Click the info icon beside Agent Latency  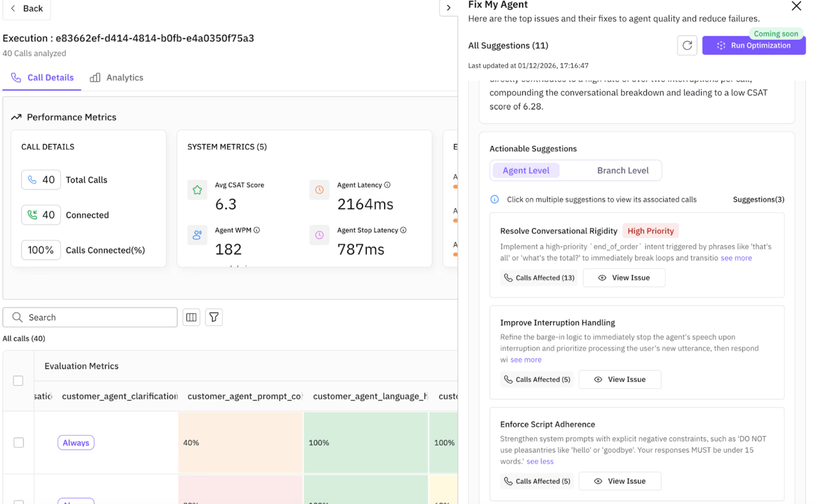[x=387, y=185]
